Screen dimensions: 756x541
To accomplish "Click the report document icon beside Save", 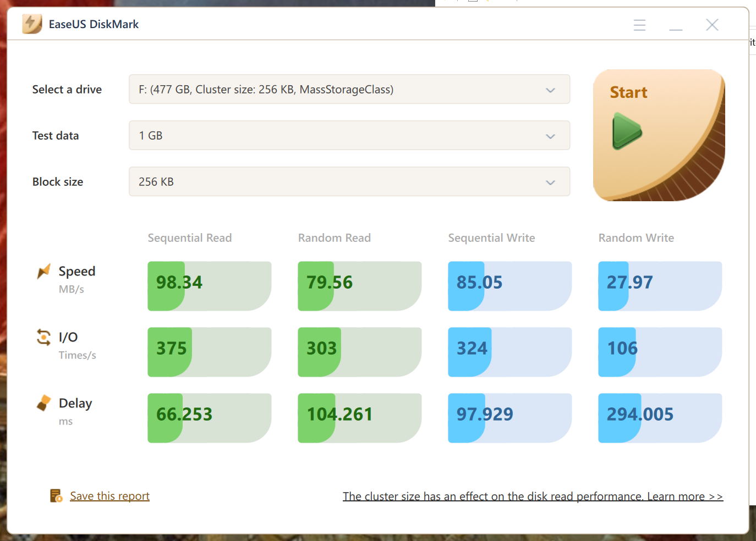I will click(x=56, y=496).
